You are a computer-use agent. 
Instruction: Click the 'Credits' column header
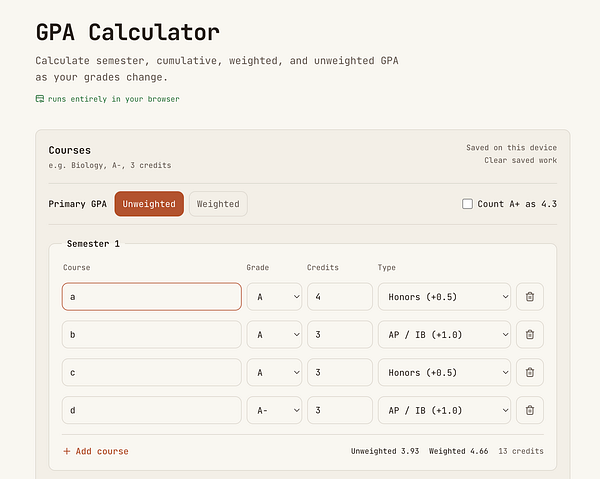[323, 267]
